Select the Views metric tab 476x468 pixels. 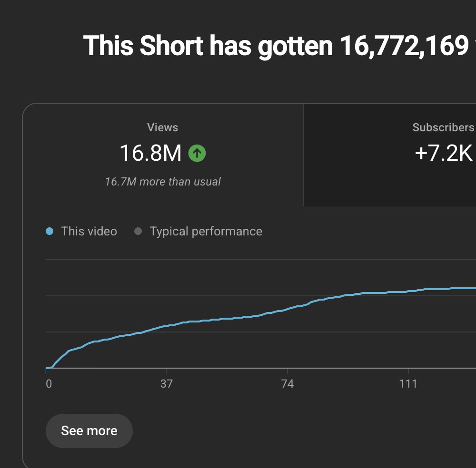(x=163, y=155)
